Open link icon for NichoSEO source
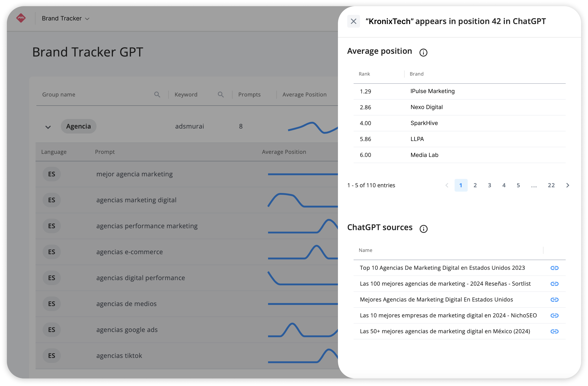The width and height of the screenshot is (588, 386). click(554, 315)
